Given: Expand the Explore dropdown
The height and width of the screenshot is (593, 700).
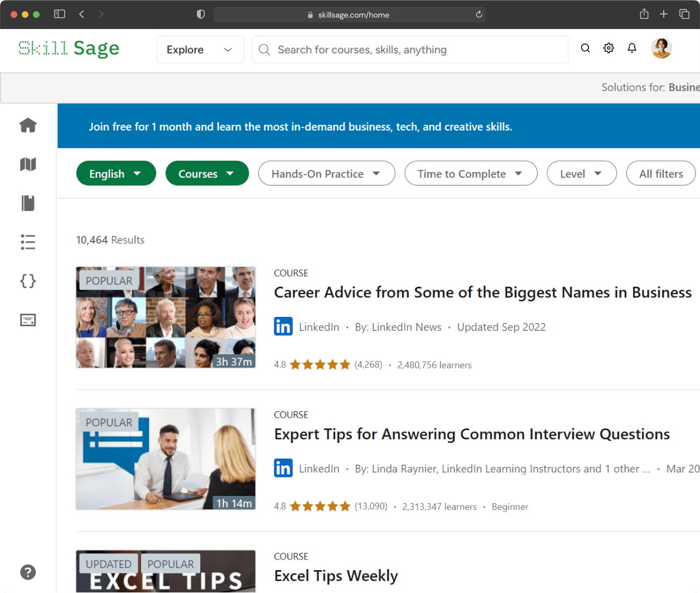Looking at the screenshot, I should click(200, 50).
